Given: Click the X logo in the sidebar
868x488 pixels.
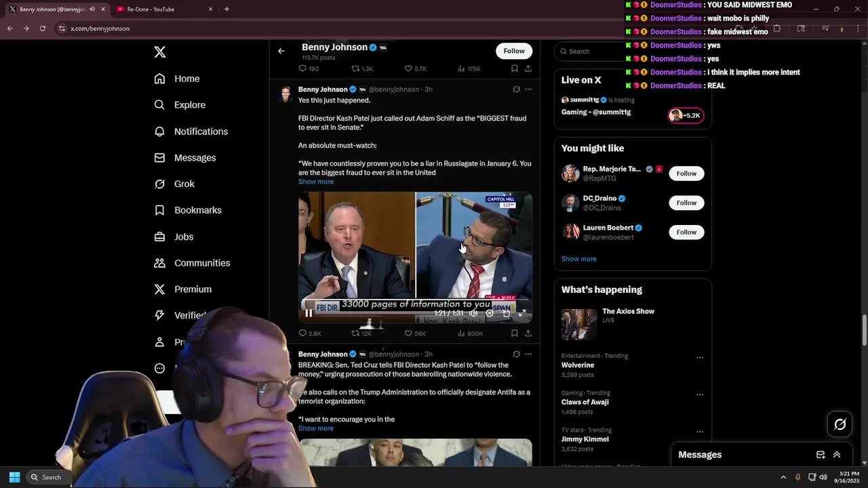Looking at the screenshot, I should 160,52.
